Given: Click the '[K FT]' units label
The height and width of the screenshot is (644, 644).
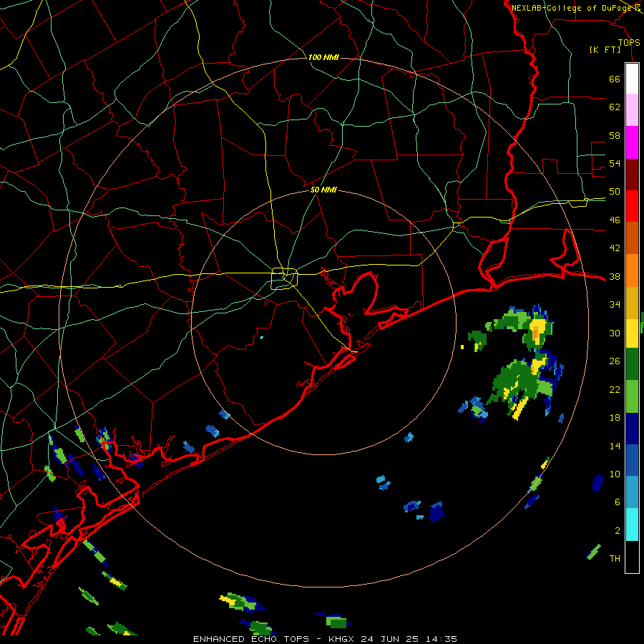Looking at the screenshot, I should (605, 49).
